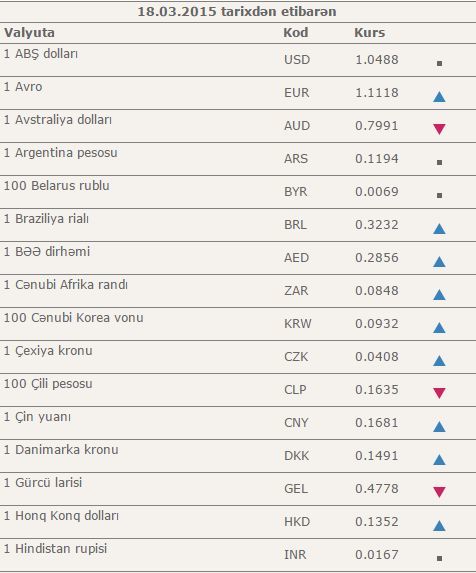Click the red down arrow for CLP

[439, 393]
